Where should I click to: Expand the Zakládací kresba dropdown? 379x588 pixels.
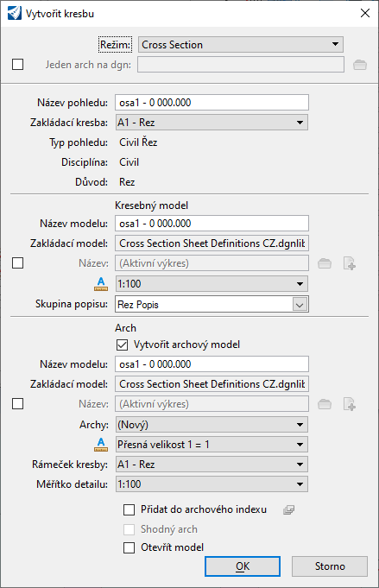(212, 123)
